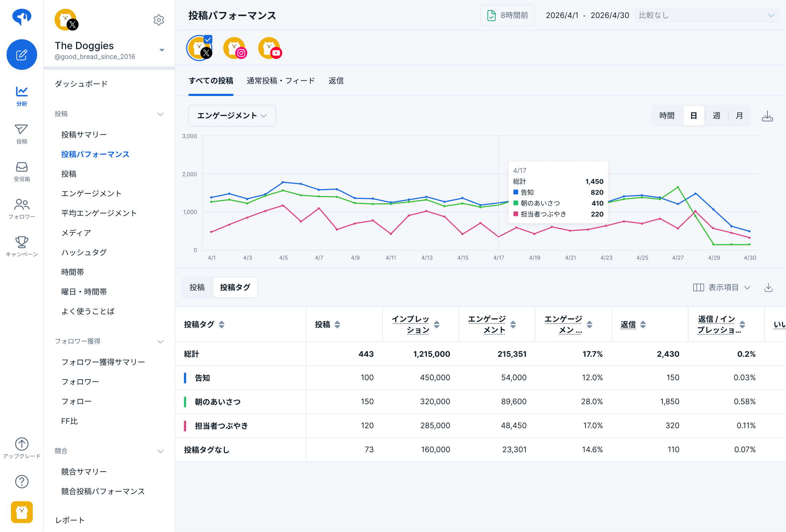The height and width of the screenshot is (532, 786).
Task: Click the 8時間前 report button
Action: tap(508, 15)
